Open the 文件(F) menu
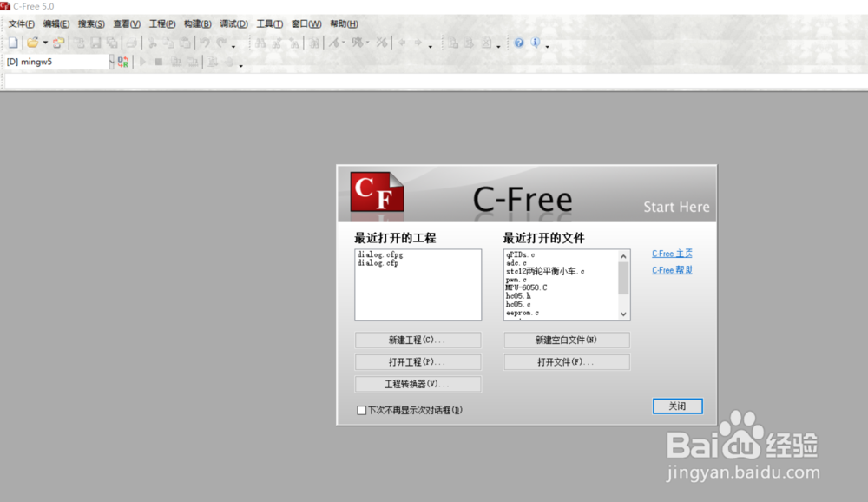The image size is (868, 502). 21,23
